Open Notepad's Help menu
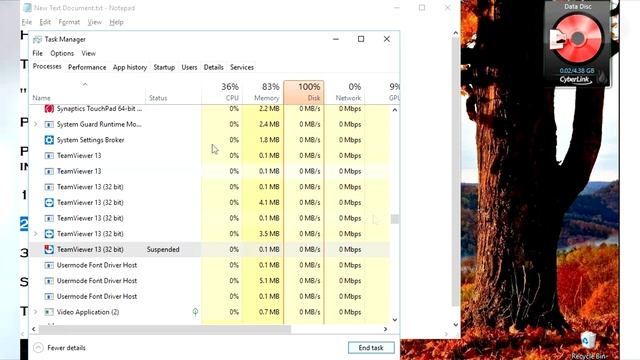The width and height of the screenshot is (640, 360). point(116,22)
